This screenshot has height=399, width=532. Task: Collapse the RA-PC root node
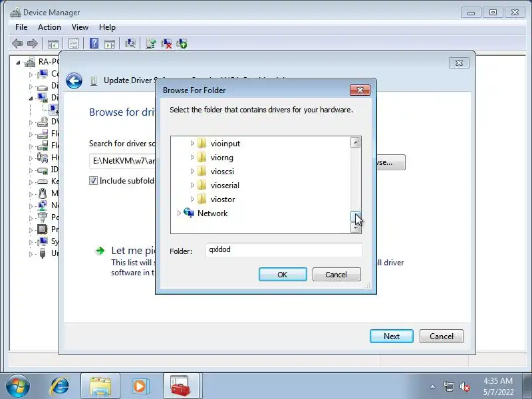18,63
